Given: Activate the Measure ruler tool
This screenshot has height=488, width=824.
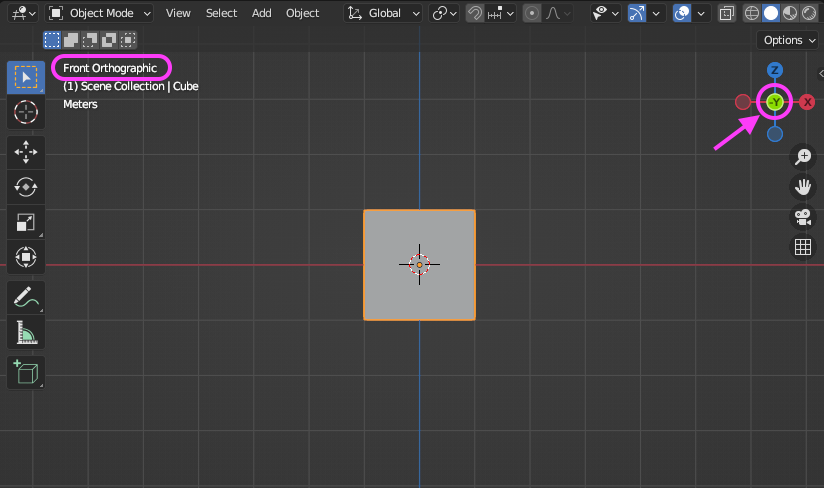Looking at the screenshot, I should click(x=25, y=331).
